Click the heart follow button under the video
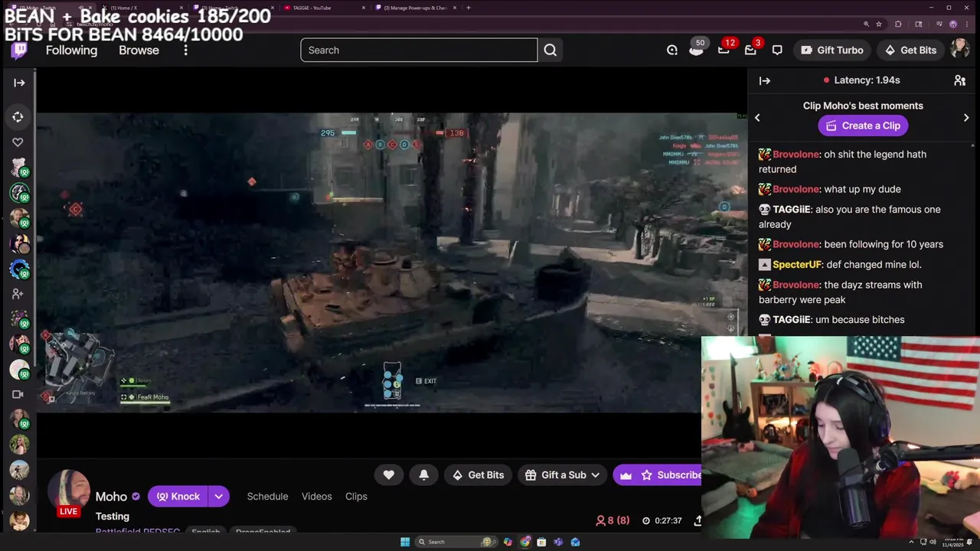980x551 pixels. coord(389,475)
